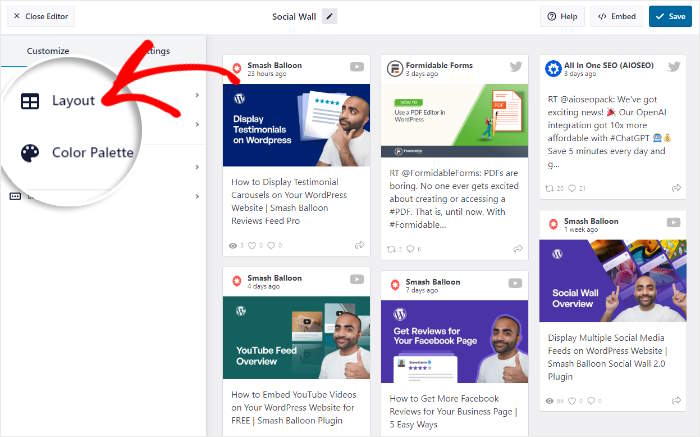Click Twitter icon on All In One SEO post

coord(674,67)
